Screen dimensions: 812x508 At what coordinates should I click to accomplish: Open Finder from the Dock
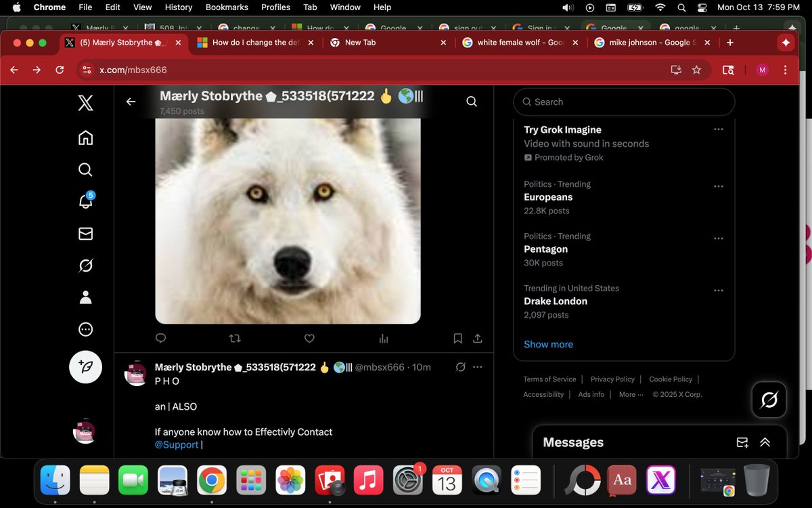coord(55,480)
